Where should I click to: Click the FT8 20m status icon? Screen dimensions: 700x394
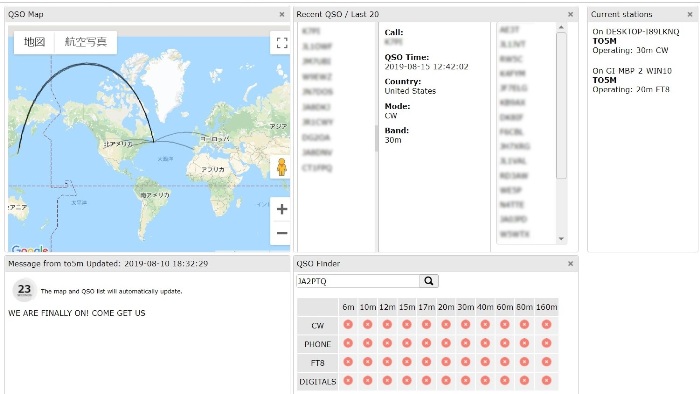click(446, 362)
